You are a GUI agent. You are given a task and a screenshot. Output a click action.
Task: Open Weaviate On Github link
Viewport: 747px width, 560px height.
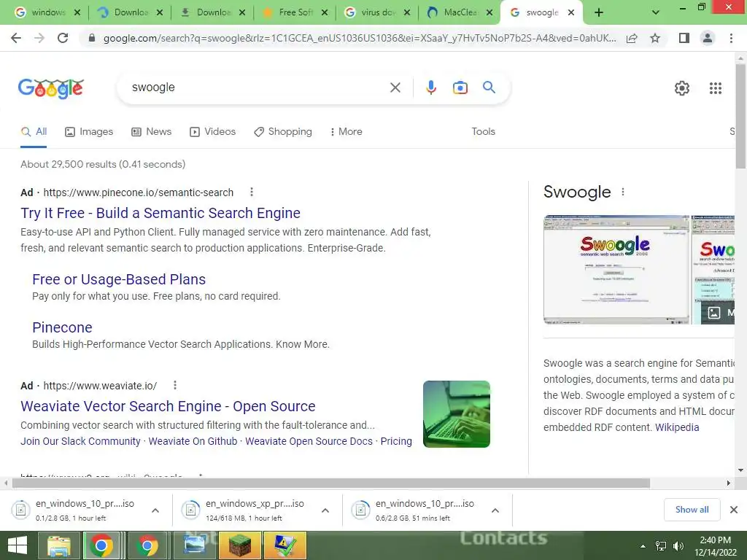(193, 441)
